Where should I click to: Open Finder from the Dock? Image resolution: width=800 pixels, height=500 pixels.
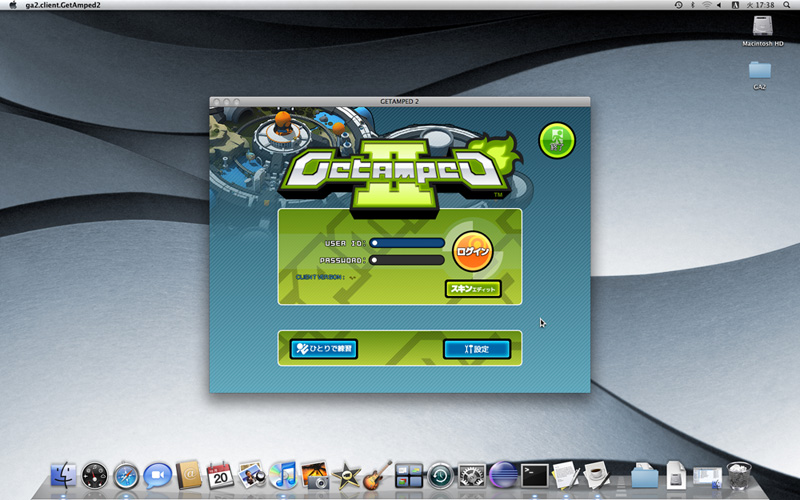[63, 476]
